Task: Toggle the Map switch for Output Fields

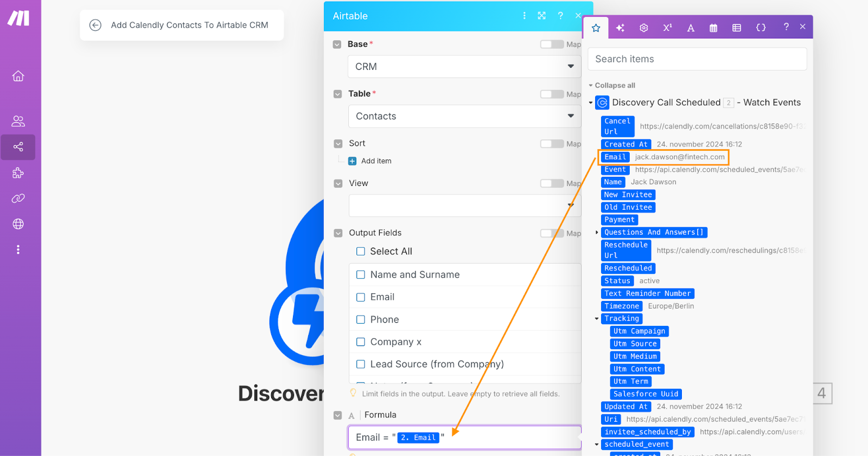Action: (x=552, y=233)
